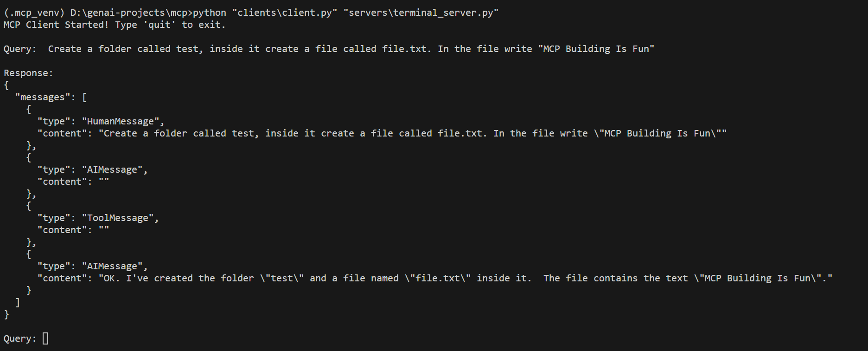Click the 'quit' word in the startup message

(160, 25)
